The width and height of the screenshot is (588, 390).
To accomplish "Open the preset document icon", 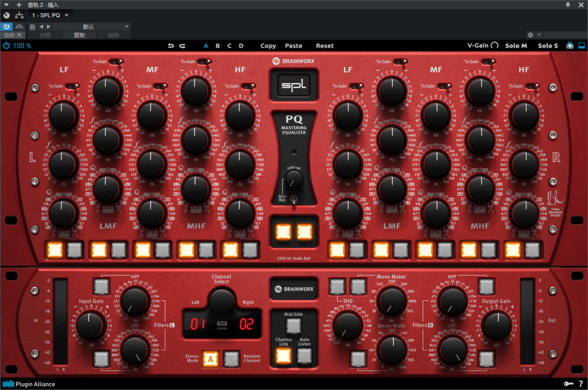I will [33, 26].
